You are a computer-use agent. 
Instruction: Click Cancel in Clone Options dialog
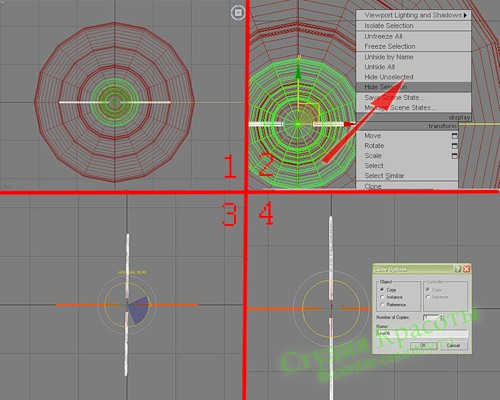tap(453, 345)
